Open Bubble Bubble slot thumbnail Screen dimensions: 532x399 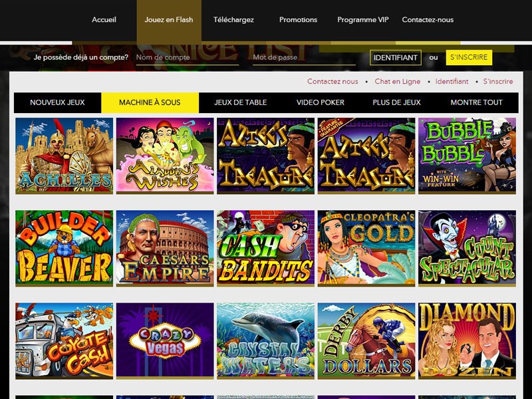[x=467, y=156]
